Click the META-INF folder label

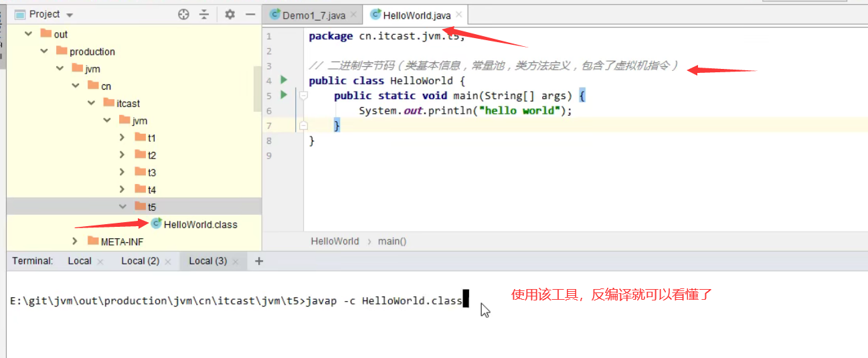click(x=122, y=242)
